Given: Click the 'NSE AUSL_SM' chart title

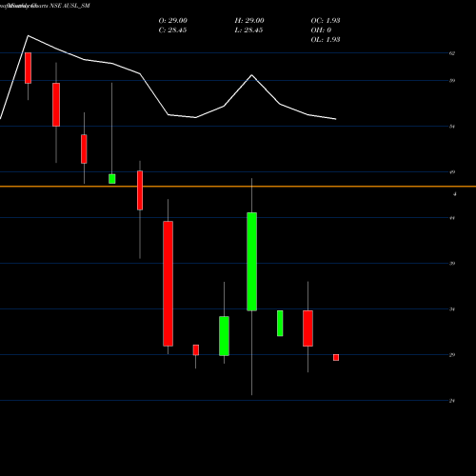Looking at the screenshot, I should tap(69, 6).
